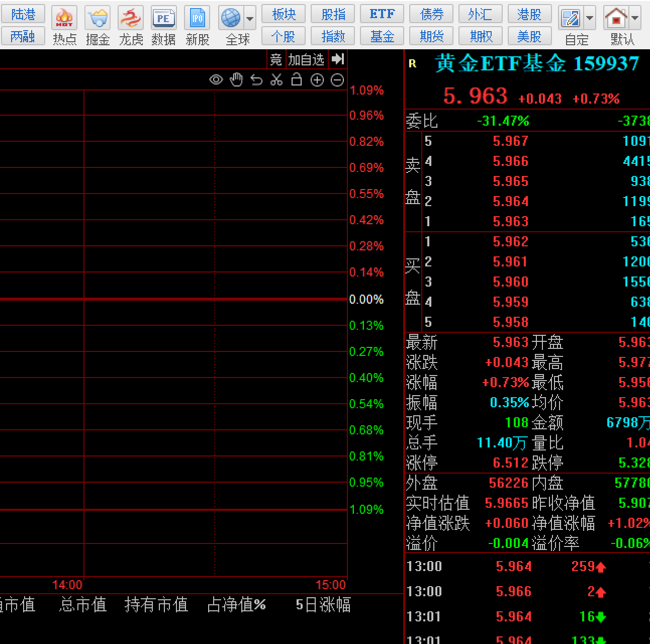Toggle chart visibility with eye icon

click(x=216, y=80)
